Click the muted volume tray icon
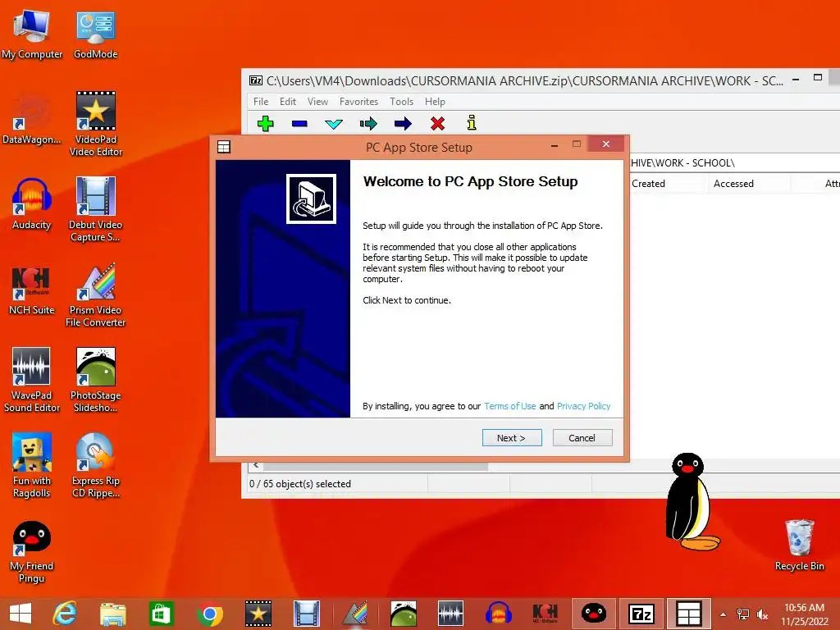The width and height of the screenshot is (840, 630). [762, 614]
